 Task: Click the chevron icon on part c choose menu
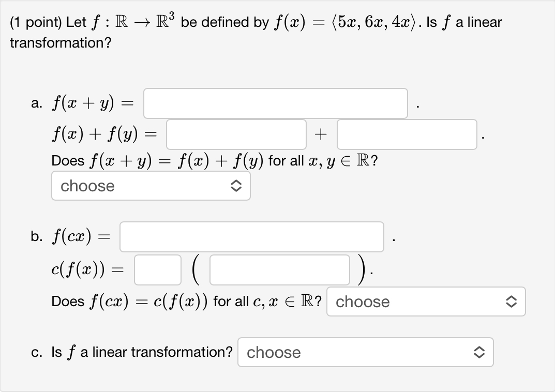pos(481,352)
